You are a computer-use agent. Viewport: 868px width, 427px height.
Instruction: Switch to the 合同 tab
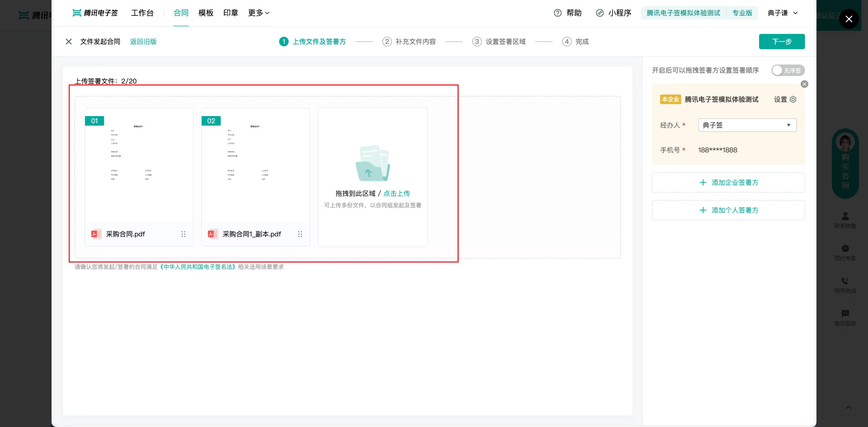pyautogui.click(x=181, y=13)
